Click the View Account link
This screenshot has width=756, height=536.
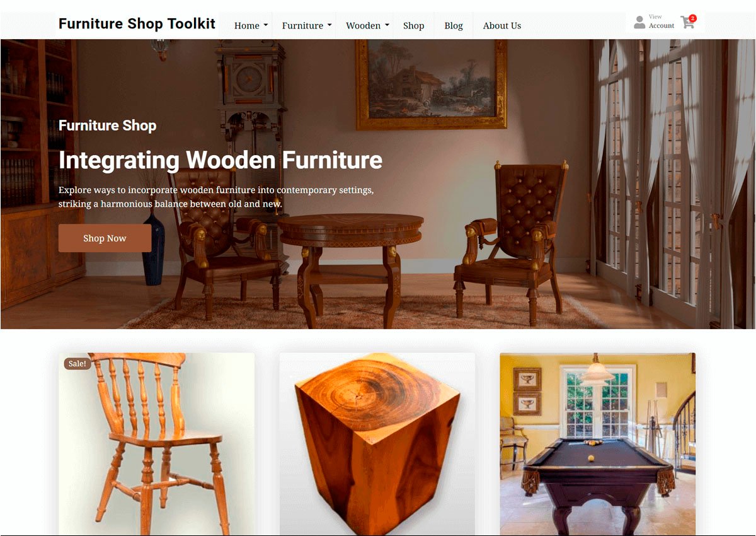[x=661, y=21]
